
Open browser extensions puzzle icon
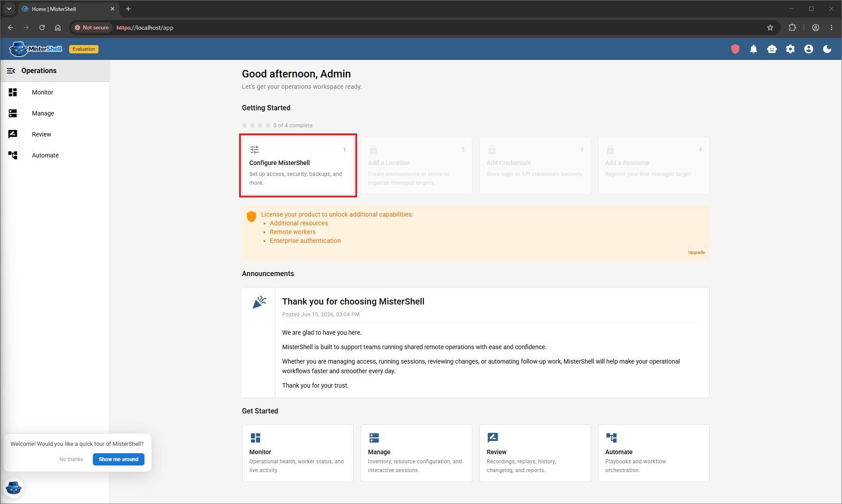pyautogui.click(x=792, y=28)
